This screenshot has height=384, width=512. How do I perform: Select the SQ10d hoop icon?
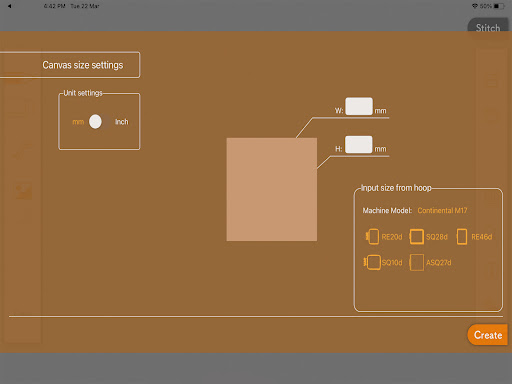pos(372,262)
